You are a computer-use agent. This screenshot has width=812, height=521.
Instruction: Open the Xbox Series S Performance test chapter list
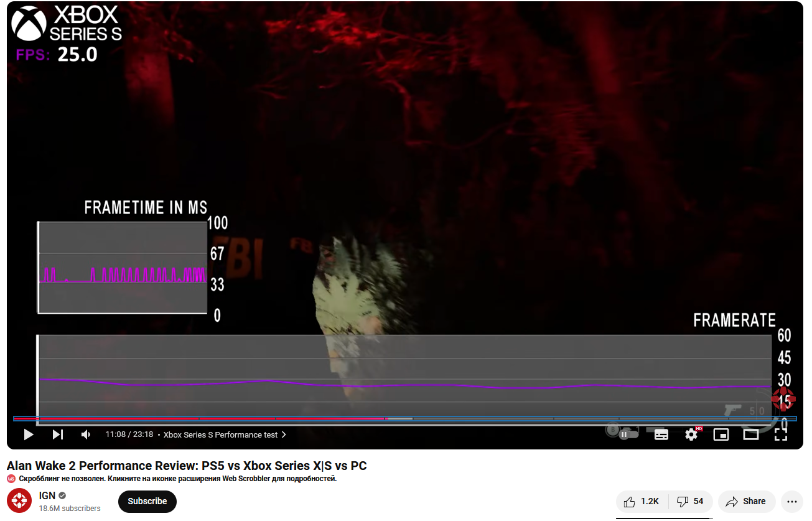[225, 434]
